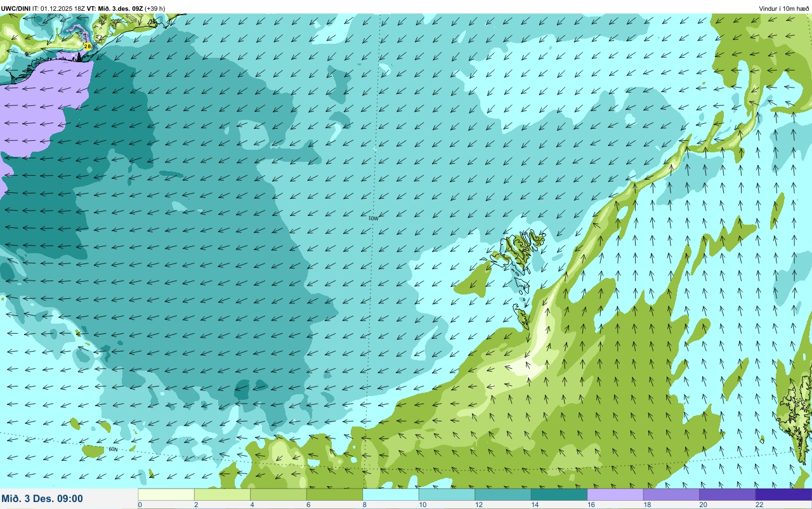
Task: Click the '(+39 h)' forecast offset text
Action: (155, 8)
